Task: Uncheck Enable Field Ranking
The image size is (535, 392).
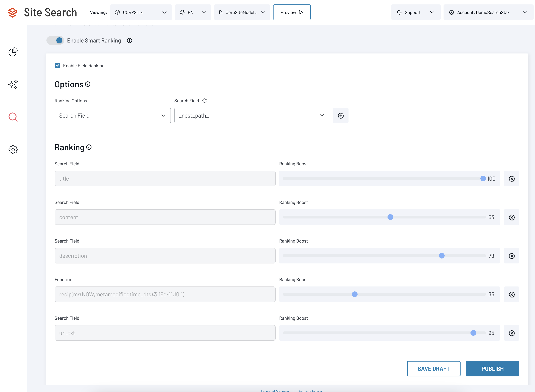Action: [57, 66]
